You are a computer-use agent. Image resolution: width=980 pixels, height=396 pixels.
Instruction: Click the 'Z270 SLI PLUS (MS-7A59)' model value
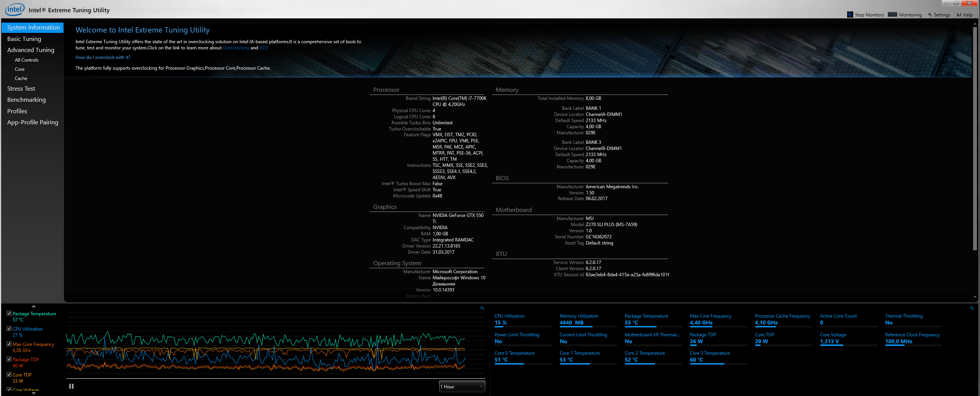pyautogui.click(x=612, y=225)
